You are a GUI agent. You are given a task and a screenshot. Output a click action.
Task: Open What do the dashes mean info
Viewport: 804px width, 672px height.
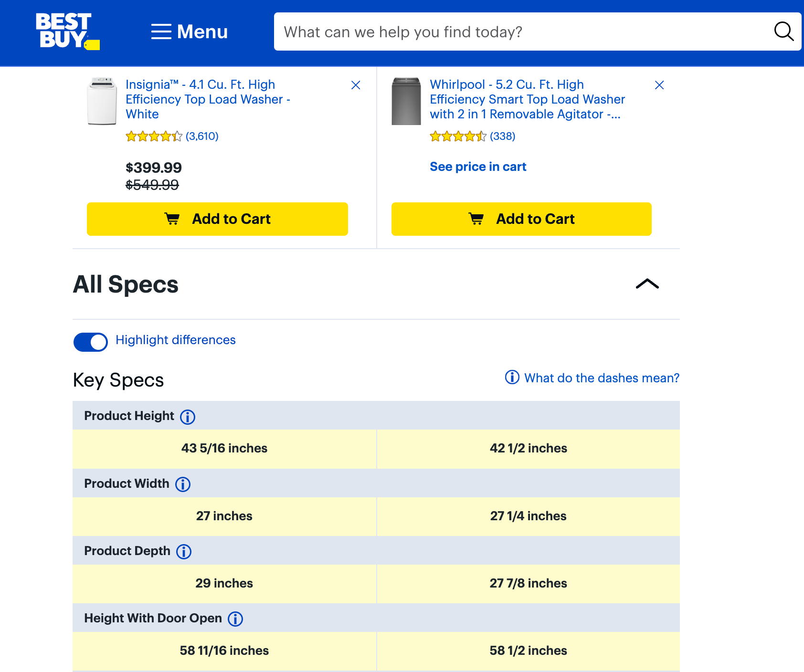click(592, 378)
